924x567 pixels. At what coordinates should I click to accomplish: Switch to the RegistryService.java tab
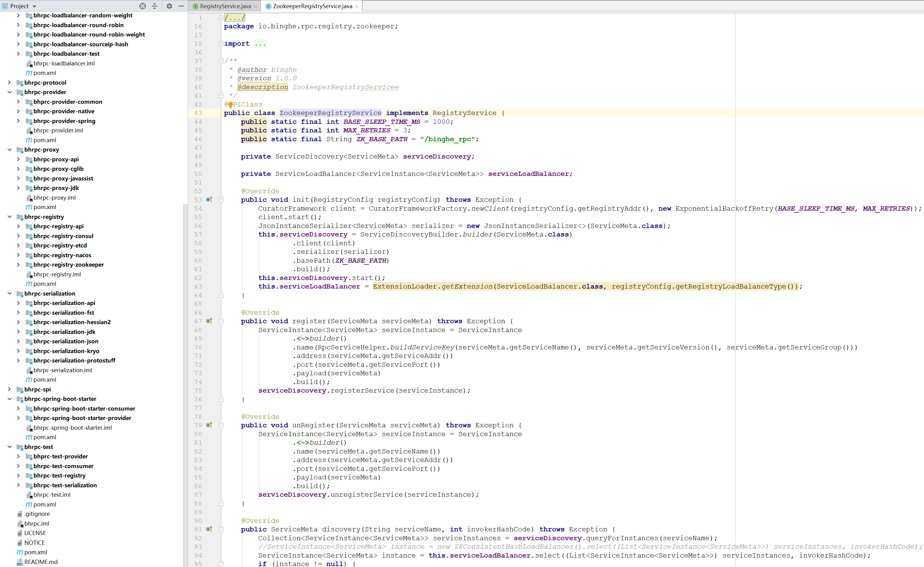(225, 6)
